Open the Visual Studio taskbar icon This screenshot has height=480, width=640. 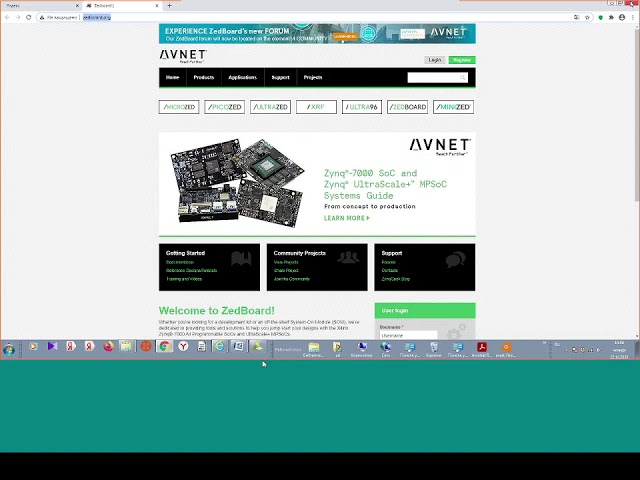(52, 347)
